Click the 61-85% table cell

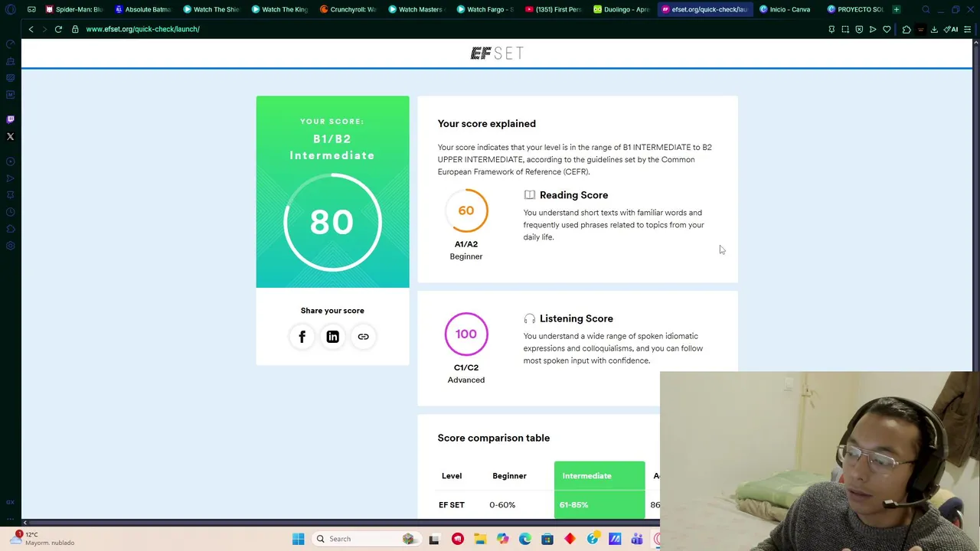[x=599, y=505]
